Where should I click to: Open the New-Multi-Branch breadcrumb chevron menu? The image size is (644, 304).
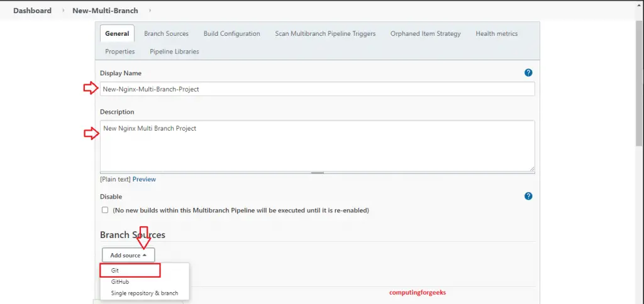pos(150,11)
